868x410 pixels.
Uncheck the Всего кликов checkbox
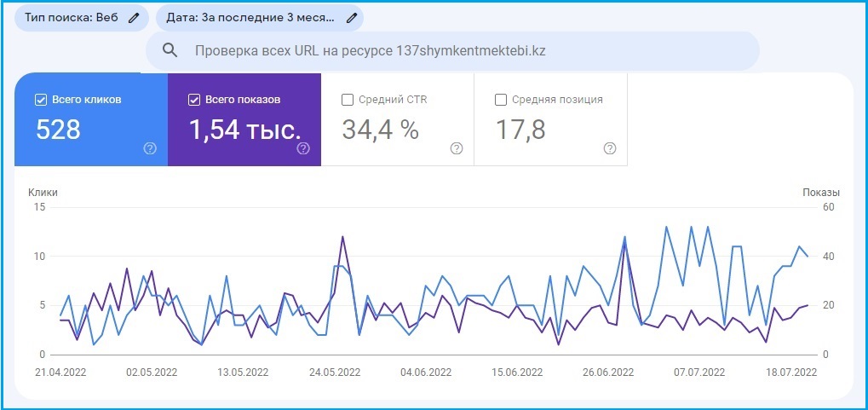(40, 101)
